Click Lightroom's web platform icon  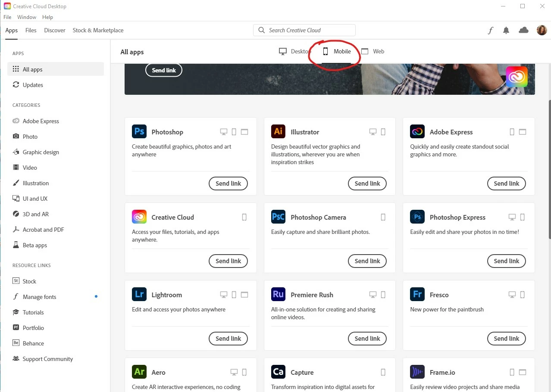click(244, 295)
